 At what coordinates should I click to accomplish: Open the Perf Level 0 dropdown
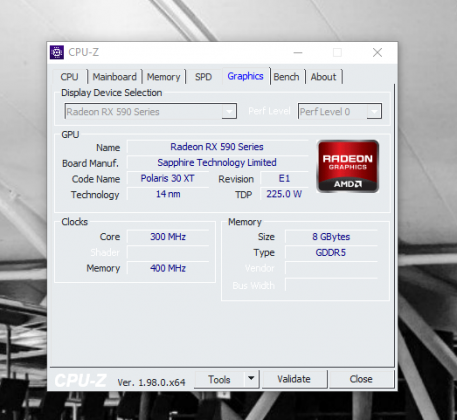(x=374, y=111)
